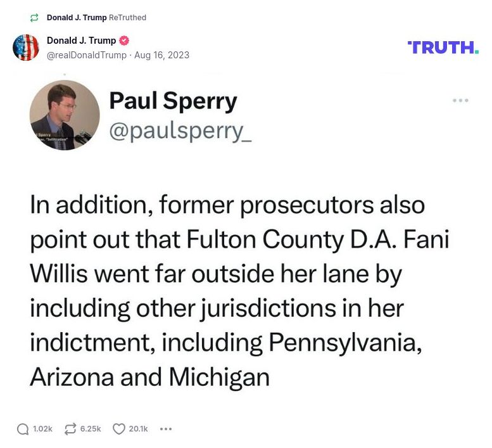Toggle the ReTruth arrows icon below the post
The image size is (492, 448).
coord(71,429)
